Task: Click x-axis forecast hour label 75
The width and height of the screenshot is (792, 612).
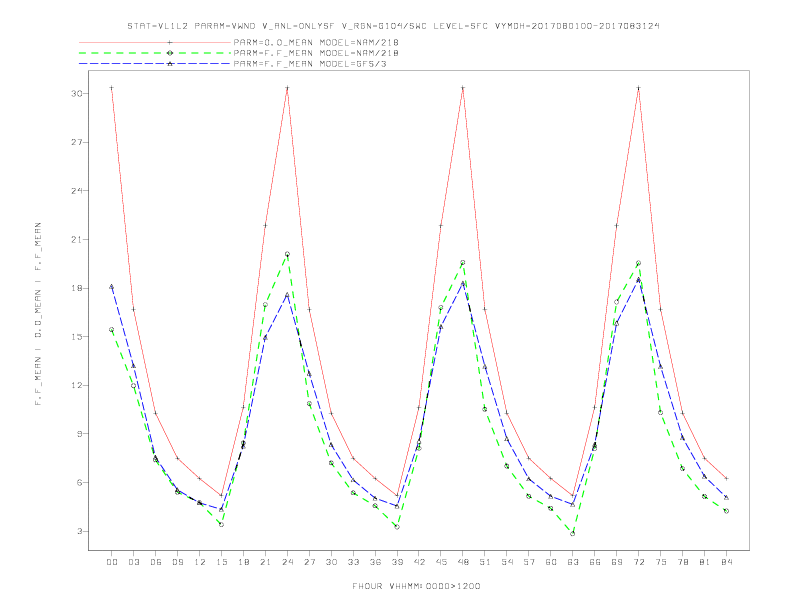Action: (x=661, y=562)
